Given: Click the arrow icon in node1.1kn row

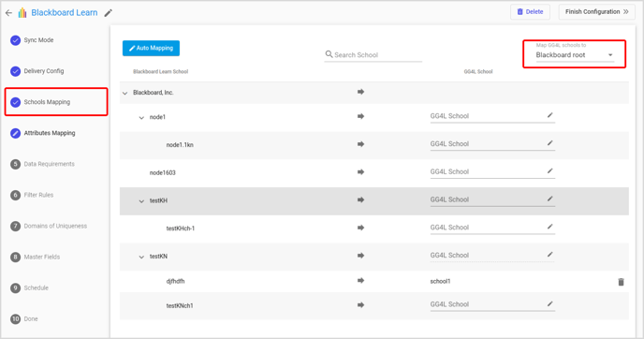Looking at the screenshot, I should 360,144.
